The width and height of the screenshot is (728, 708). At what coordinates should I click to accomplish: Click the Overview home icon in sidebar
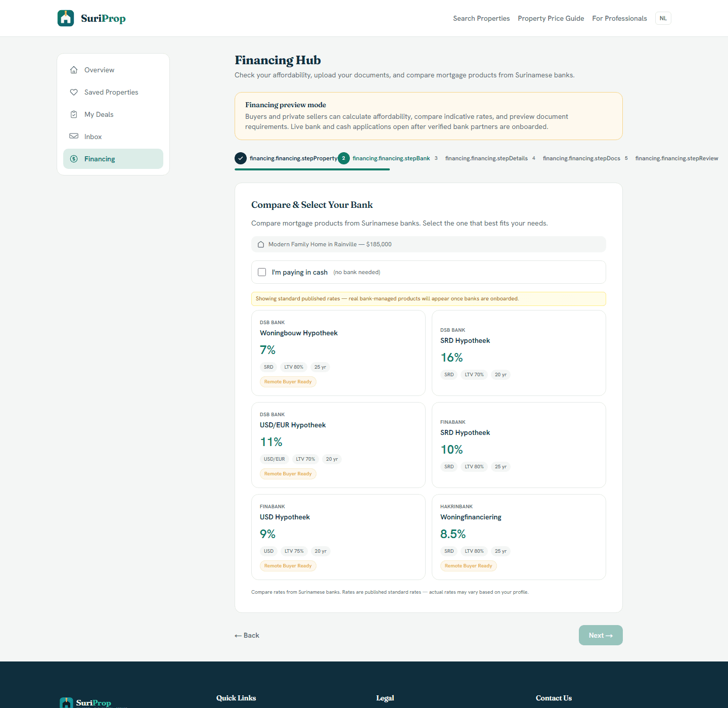[74, 70]
